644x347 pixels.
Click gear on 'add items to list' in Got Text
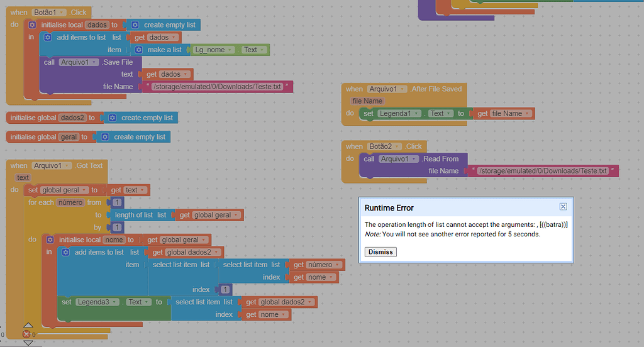[65, 252]
